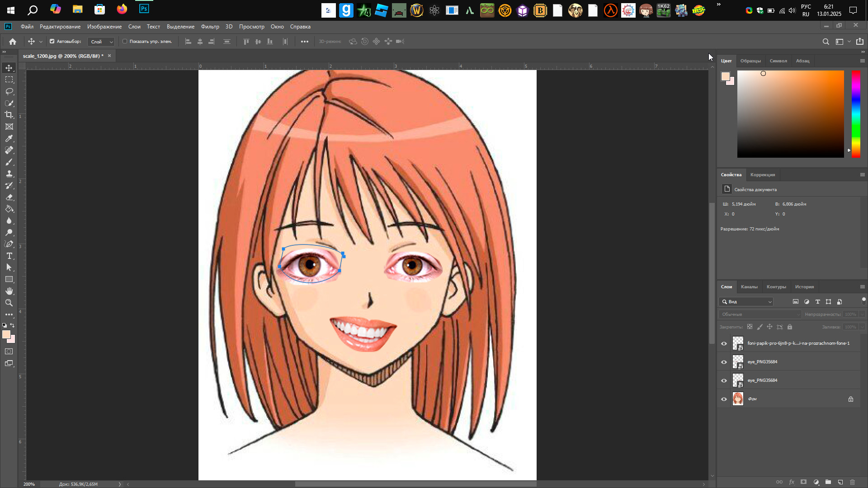Enable Показать упр. элем. checkbox
The height and width of the screenshot is (488, 868).
click(125, 41)
